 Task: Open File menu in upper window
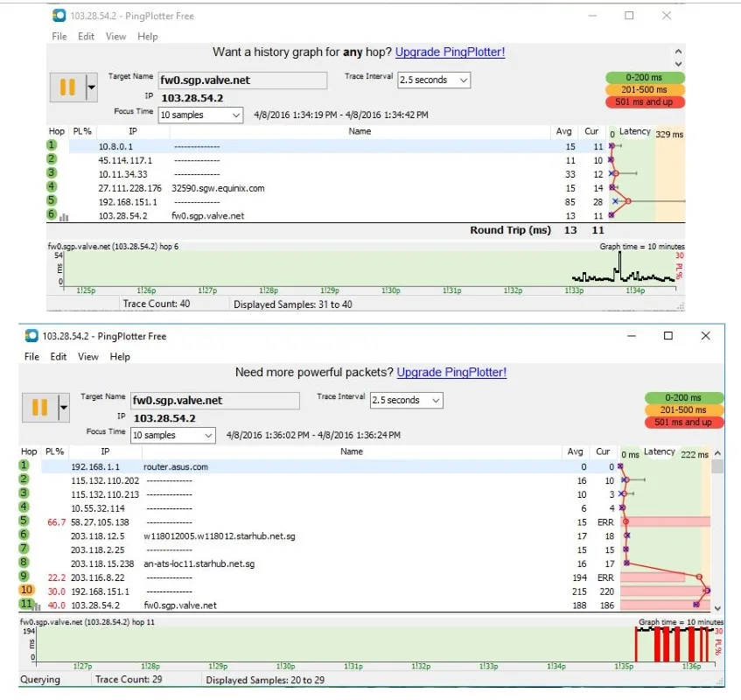click(59, 37)
